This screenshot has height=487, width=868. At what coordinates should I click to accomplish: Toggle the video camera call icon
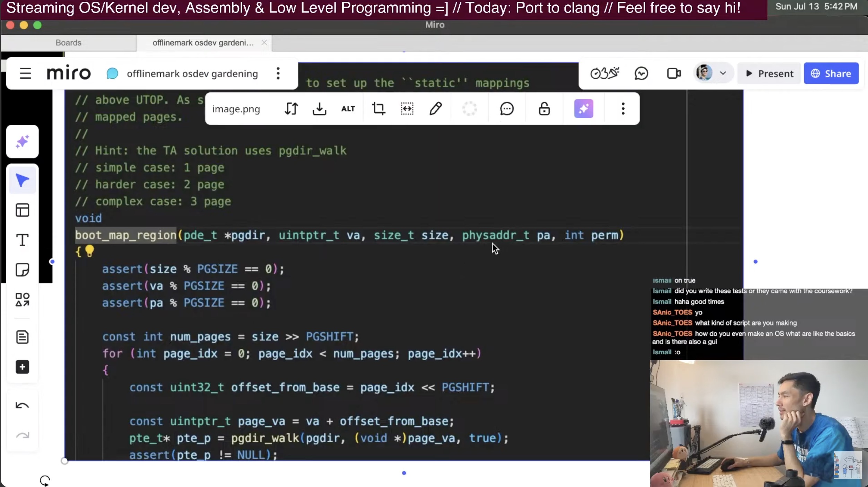point(674,73)
